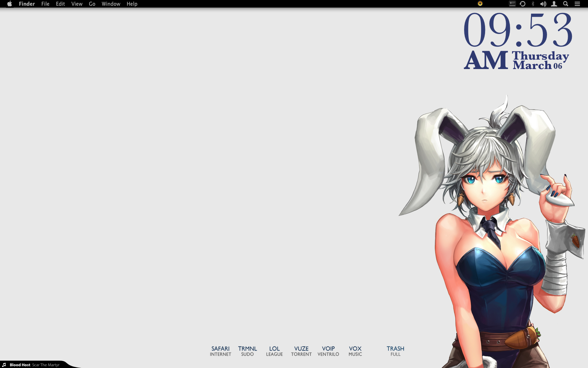Open the volume control icon
Screen dimensions: 588x368
543,4
